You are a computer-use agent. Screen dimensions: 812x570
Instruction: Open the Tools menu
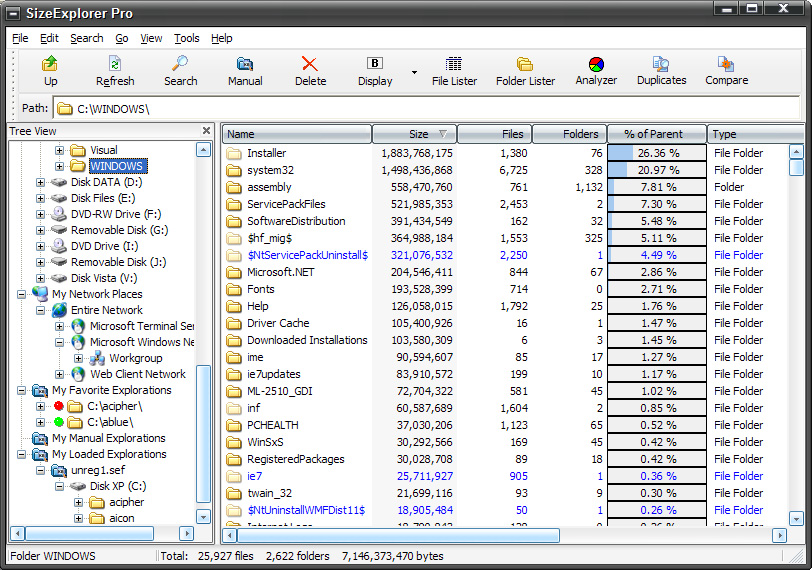click(186, 38)
